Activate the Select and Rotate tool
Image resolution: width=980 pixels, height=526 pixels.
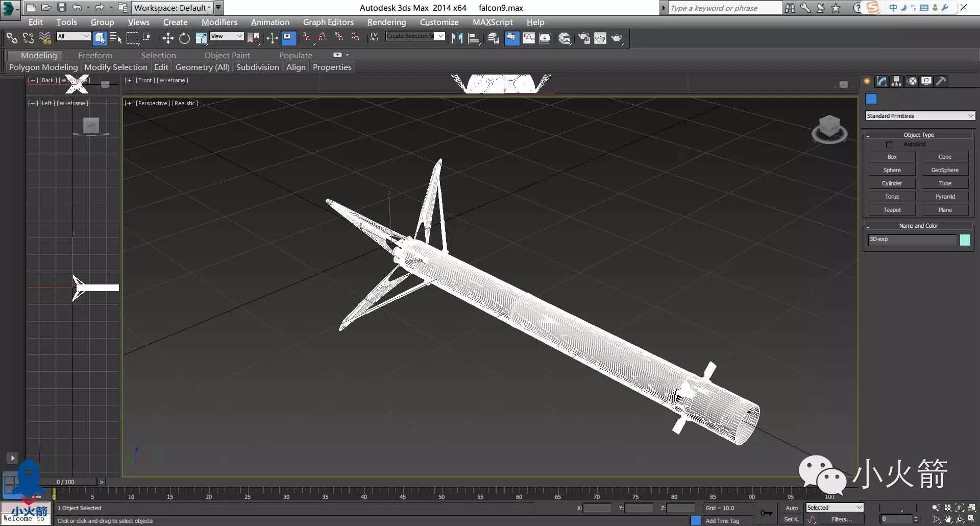pos(184,38)
